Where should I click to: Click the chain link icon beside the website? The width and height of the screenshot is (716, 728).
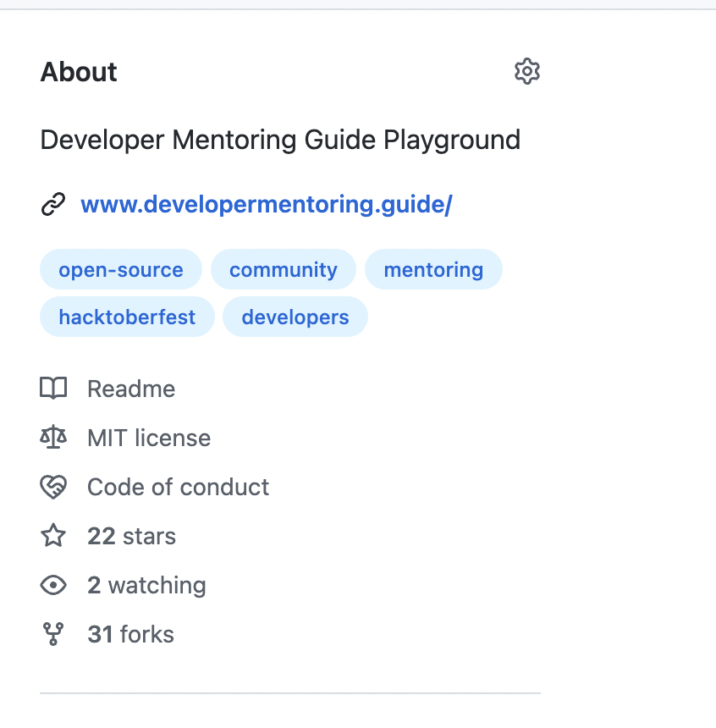pos(53,204)
